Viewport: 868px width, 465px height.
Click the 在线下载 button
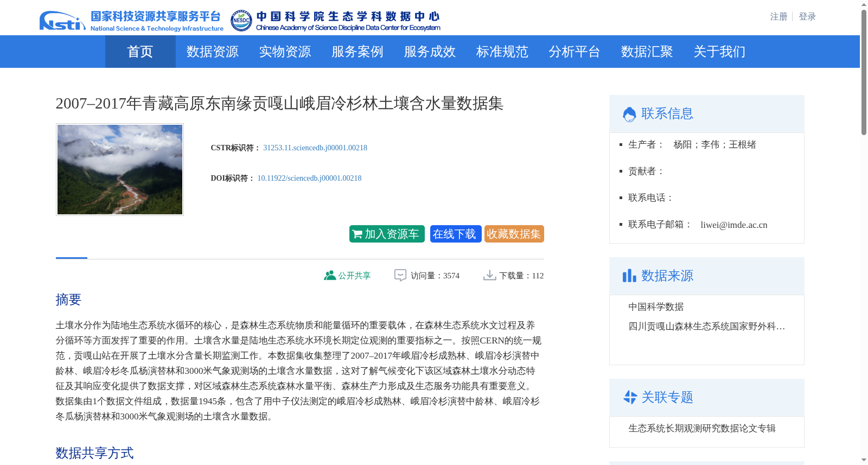pyautogui.click(x=456, y=234)
